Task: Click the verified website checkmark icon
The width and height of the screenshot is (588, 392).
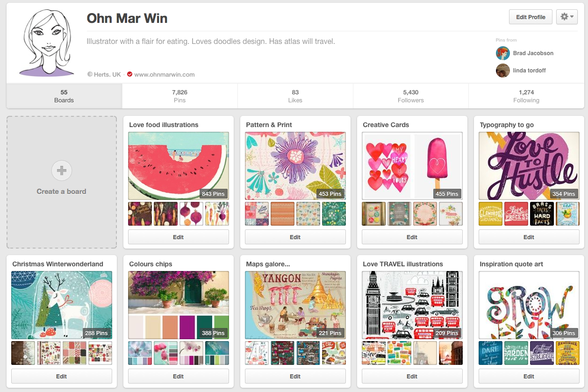Action: pyautogui.click(x=129, y=74)
